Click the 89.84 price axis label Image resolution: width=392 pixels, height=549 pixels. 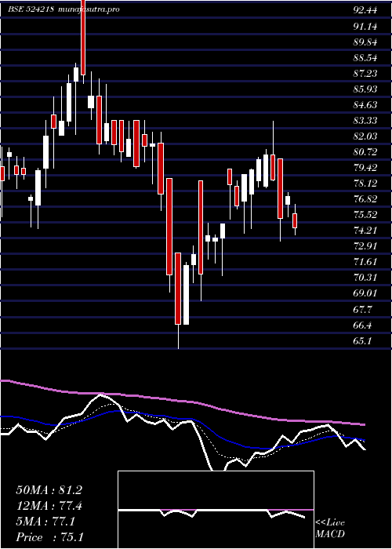coord(365,42)
